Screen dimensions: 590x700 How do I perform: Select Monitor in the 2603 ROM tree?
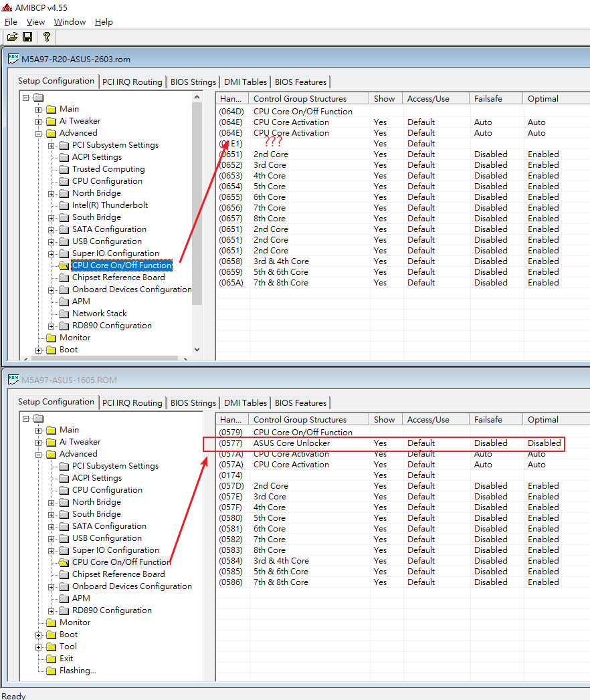click(x=75, y=338)
